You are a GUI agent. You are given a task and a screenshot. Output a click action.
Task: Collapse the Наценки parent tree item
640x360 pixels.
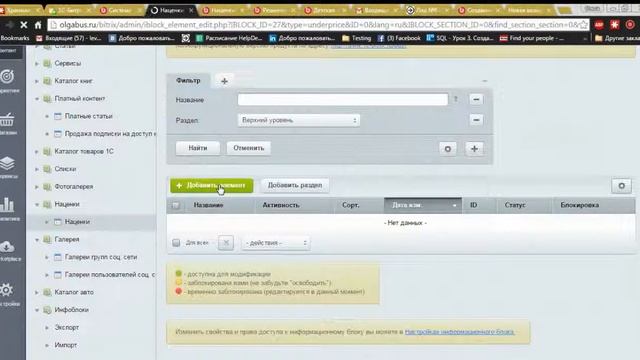[x=37, y=204]
